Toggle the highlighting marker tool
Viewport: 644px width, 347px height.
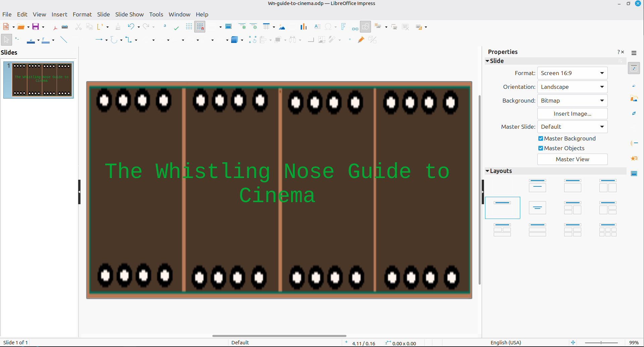tap(361, 40)
